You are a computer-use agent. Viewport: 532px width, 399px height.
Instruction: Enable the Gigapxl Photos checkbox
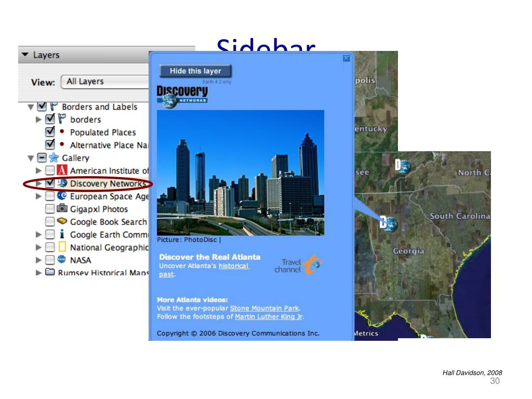(x=50, y=209)
